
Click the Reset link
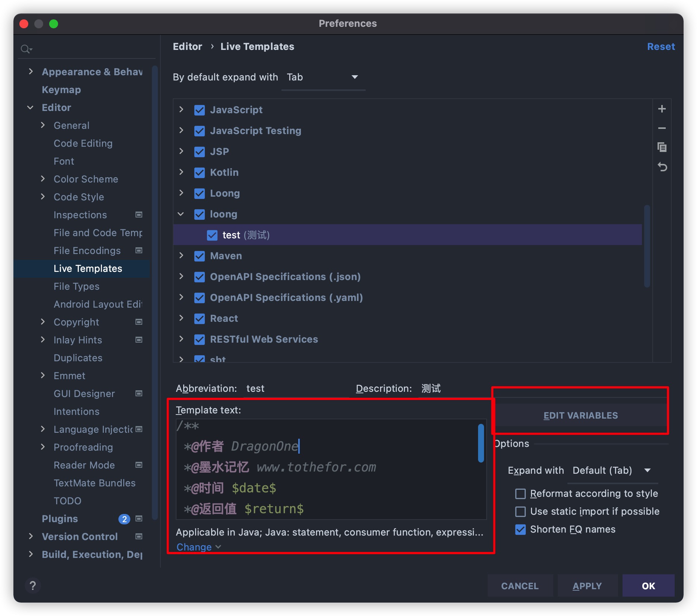[661, 47]
